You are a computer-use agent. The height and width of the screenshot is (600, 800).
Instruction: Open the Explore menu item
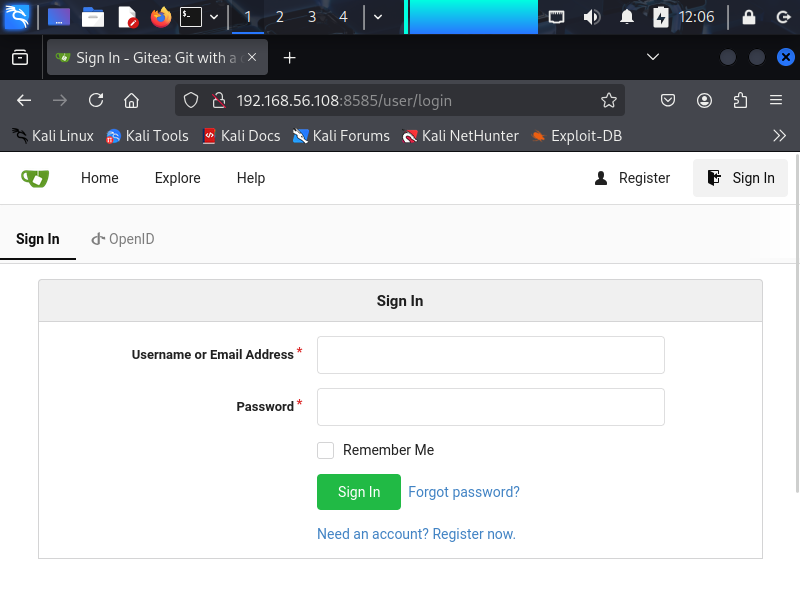tap(177, 178)
